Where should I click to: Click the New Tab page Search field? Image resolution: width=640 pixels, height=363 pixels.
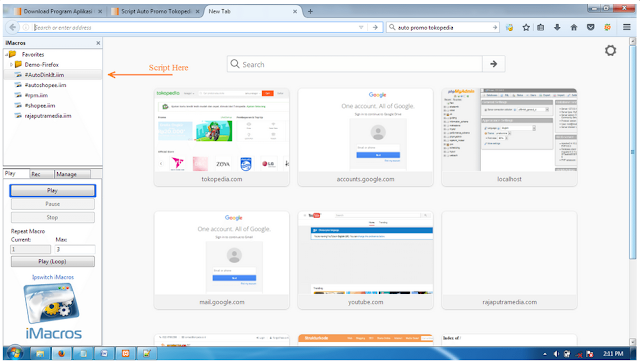[355, 64]
